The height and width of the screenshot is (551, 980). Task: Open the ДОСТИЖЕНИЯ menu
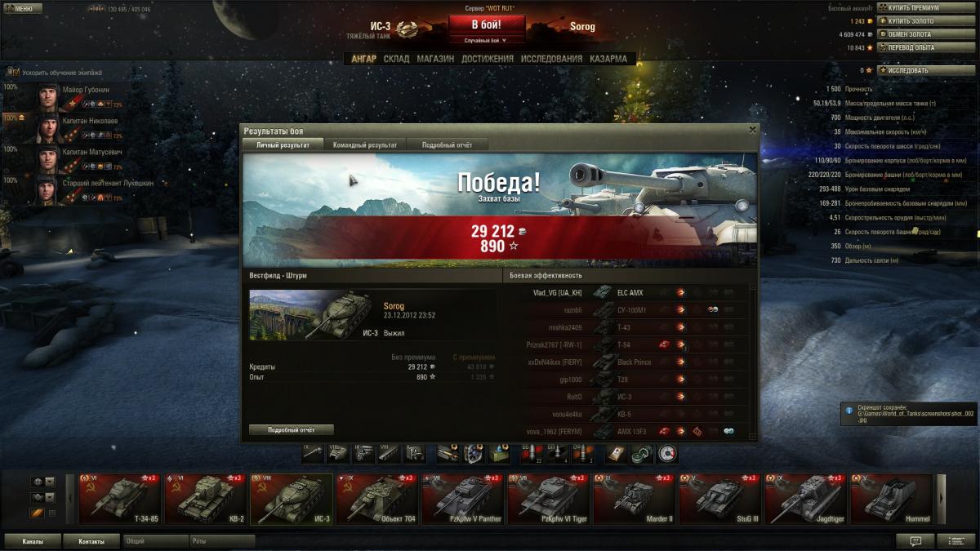[x=488, y=59]
